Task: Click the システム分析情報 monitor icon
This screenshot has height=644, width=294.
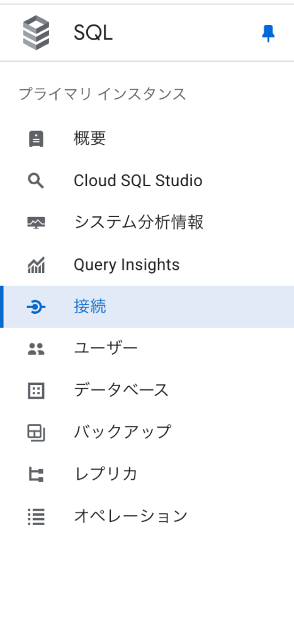Action: coord(36,223)
